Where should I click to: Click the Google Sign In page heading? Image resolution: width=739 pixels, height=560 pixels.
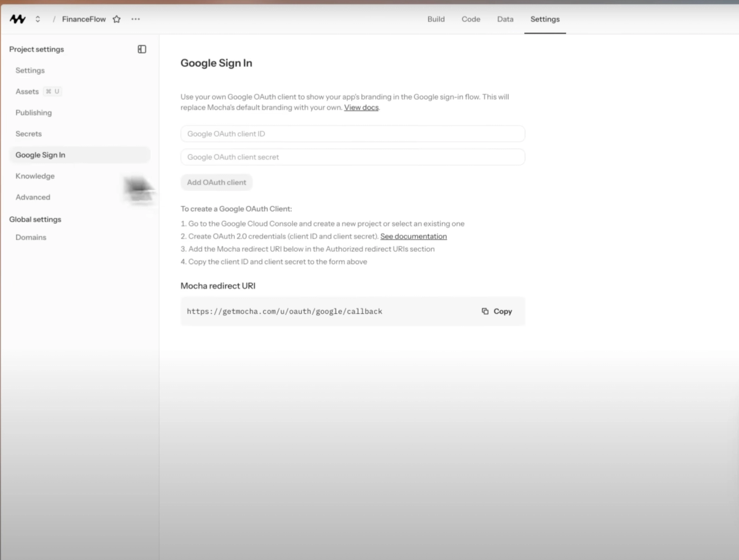tap(216, 63)
